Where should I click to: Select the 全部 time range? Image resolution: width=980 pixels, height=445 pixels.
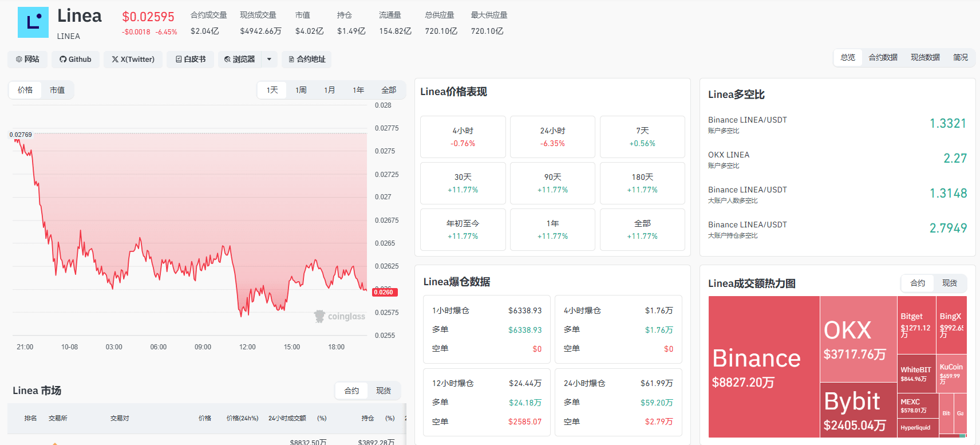pos(389,90)
